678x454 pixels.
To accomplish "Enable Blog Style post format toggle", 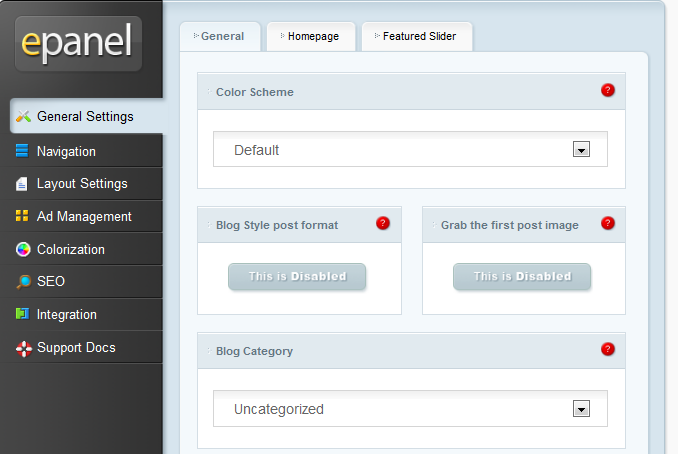I will tap(297, 276).
